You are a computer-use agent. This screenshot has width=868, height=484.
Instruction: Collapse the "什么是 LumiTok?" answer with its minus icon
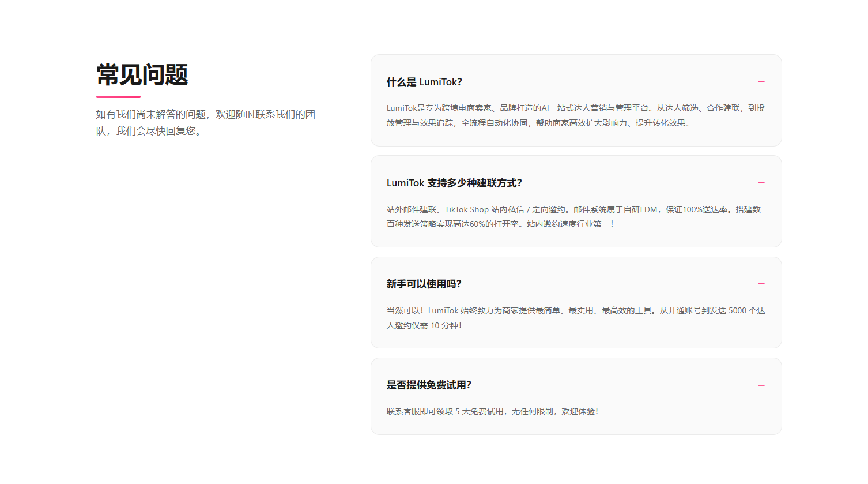point(761,82)
